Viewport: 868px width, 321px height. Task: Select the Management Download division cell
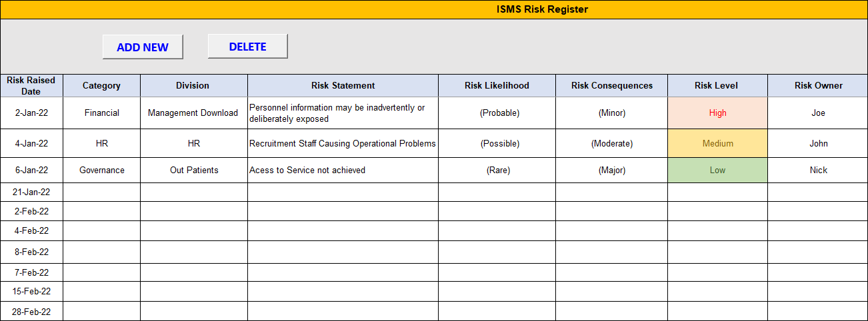(x=193, y=113)
